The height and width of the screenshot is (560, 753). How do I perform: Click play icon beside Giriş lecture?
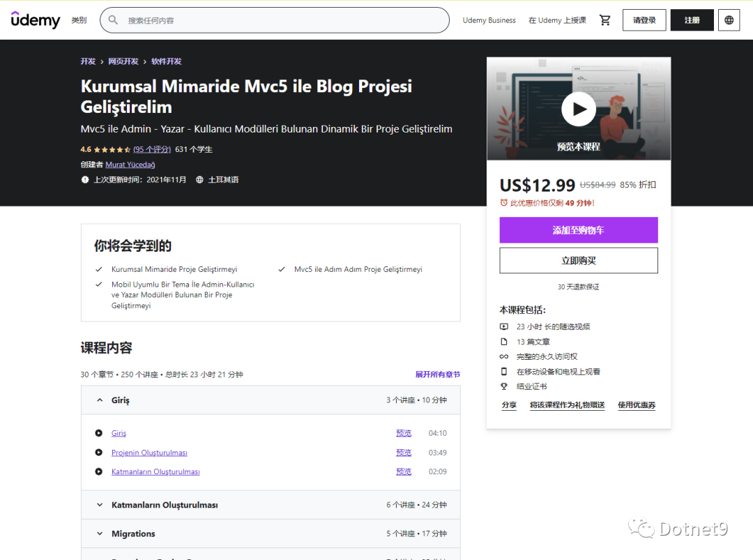pos(99,433)
